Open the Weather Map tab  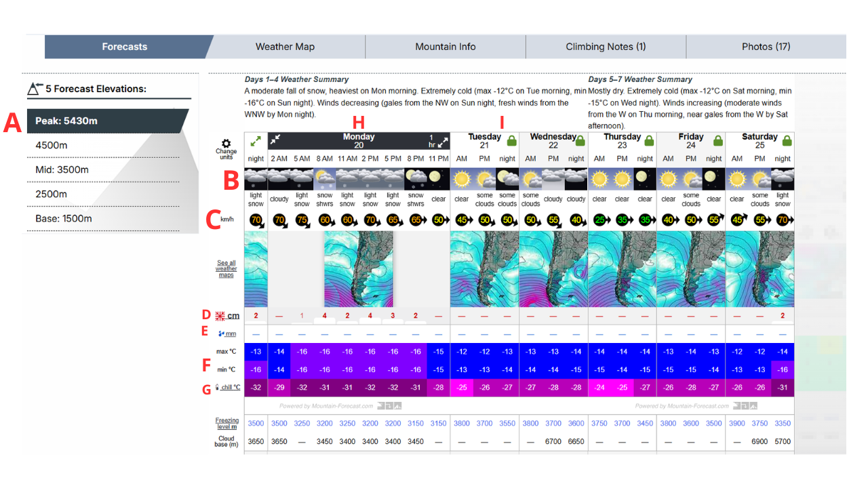click(x=285, y=47)
